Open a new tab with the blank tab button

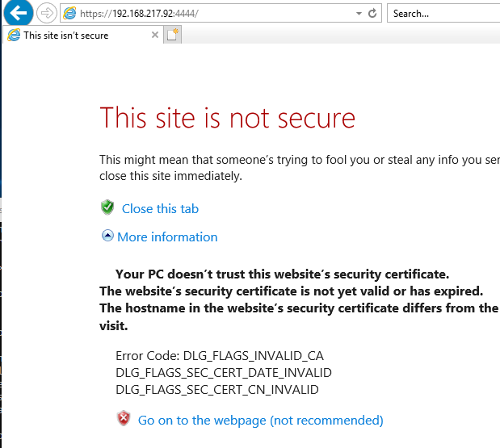172,35
